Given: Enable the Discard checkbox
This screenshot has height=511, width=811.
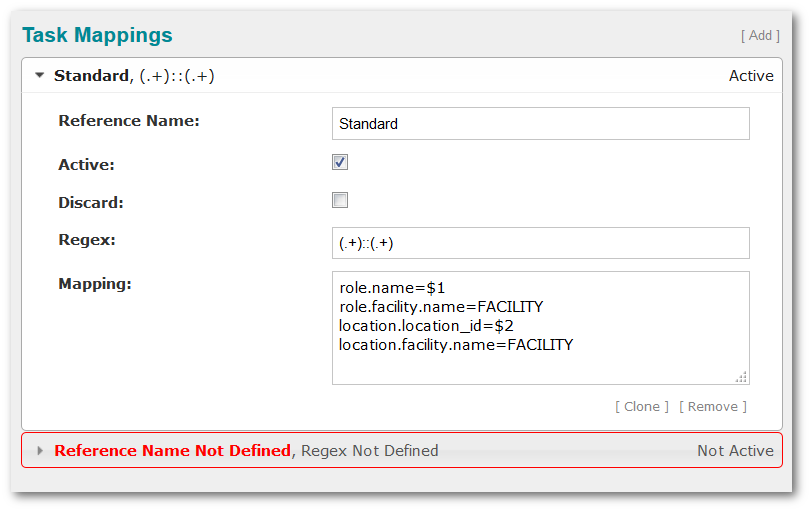Looking at the screenshot, I should 340,200.
